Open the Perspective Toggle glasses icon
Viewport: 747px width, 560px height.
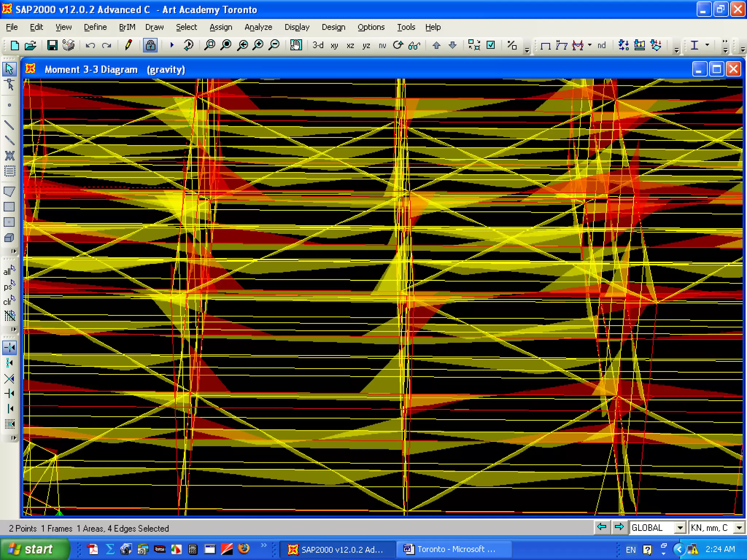(414, 45)
